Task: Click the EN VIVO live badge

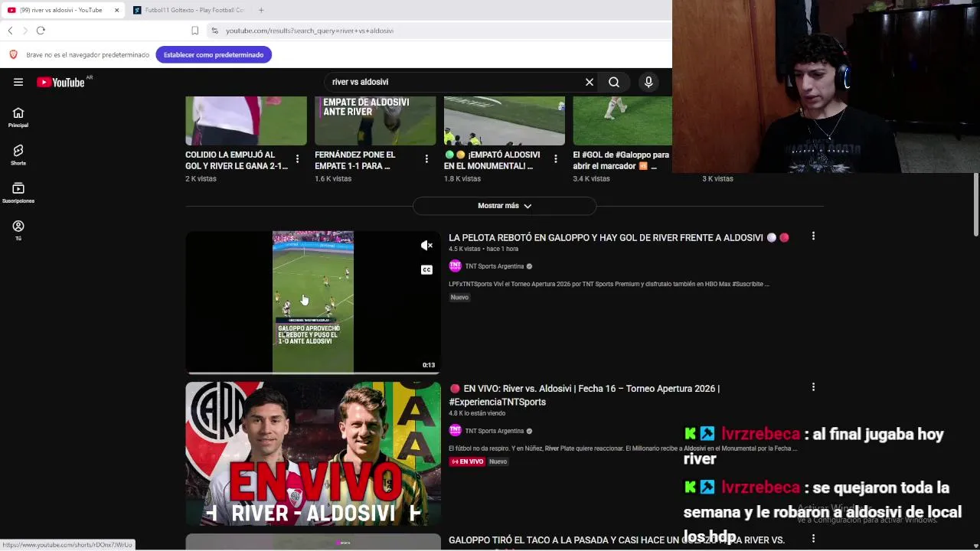Action: [467, 461]
